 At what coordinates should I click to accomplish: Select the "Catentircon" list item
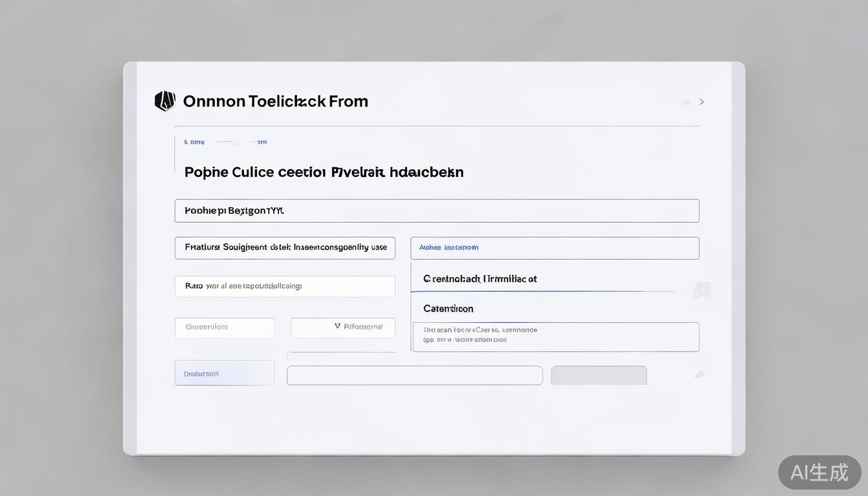448,309
